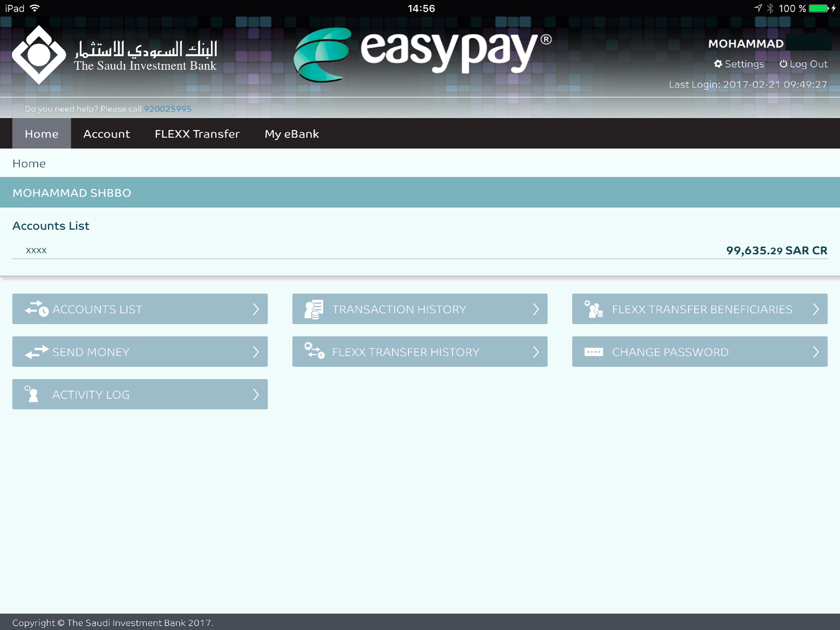Viewport: 840px width, 630px height.
Task: Click the easypay logo
Action: coord(422,53)
